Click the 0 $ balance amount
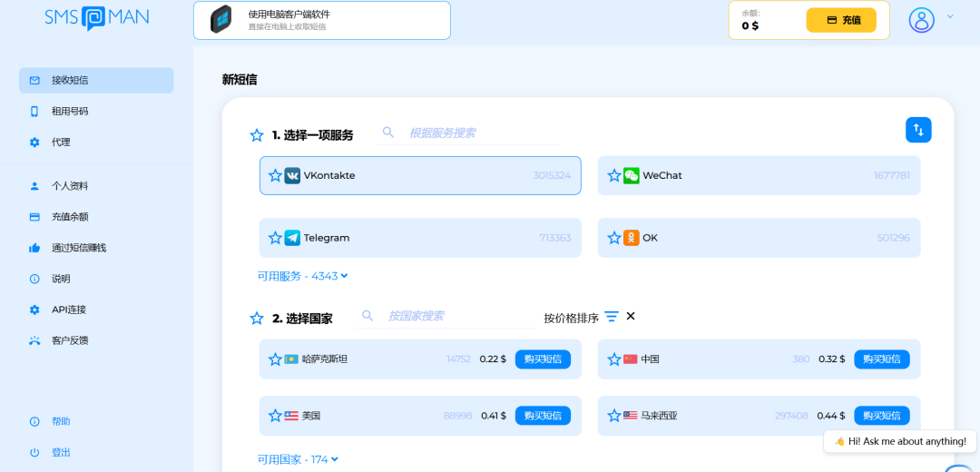Image resolution: width=980 pixels, height=472 pixels. [x=750, y=25]
